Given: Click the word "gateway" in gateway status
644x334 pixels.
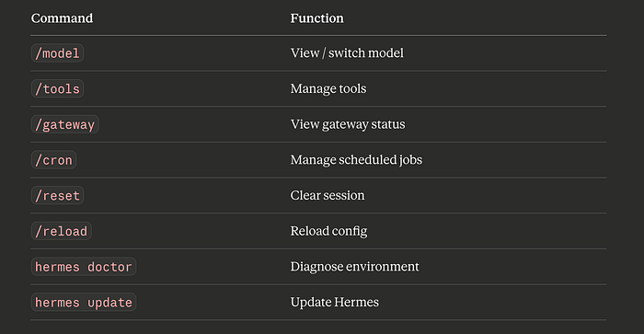Looking at the screenshot, I should pyautogui.click(x=339, y=125).
